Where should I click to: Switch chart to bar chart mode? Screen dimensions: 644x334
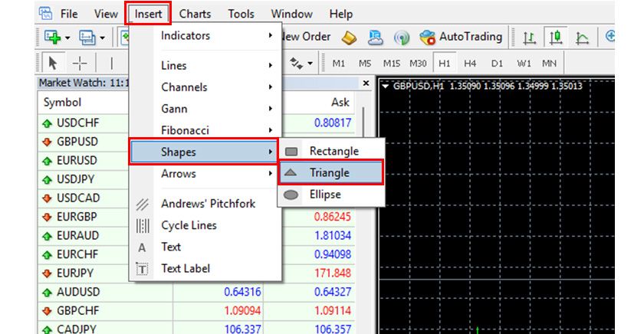(529, 37)
